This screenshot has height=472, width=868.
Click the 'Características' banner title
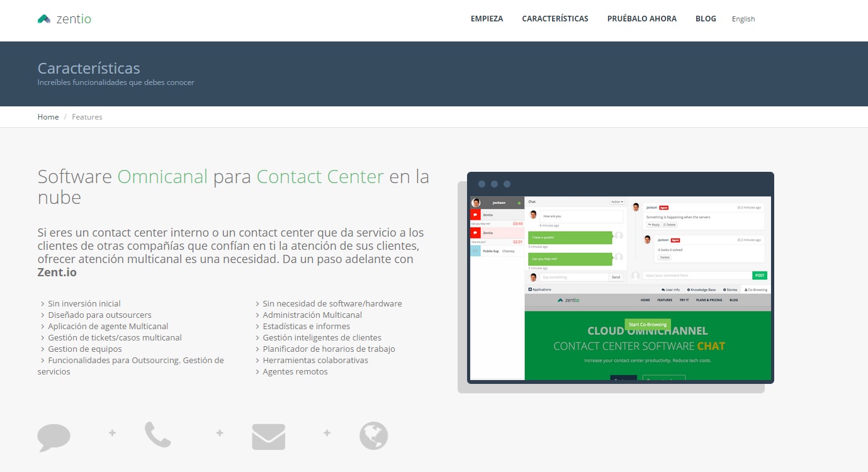[x=89, y=68]
